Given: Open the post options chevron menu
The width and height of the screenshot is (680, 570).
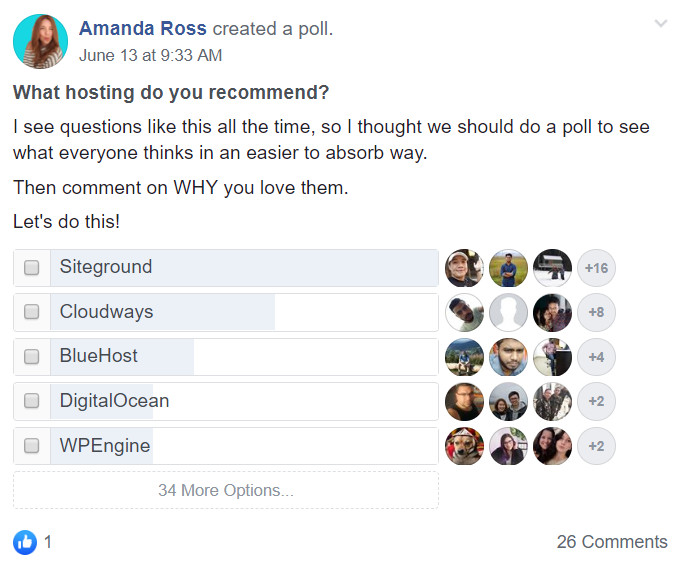Looking at the screenshot, I should [x=660, y=24].
